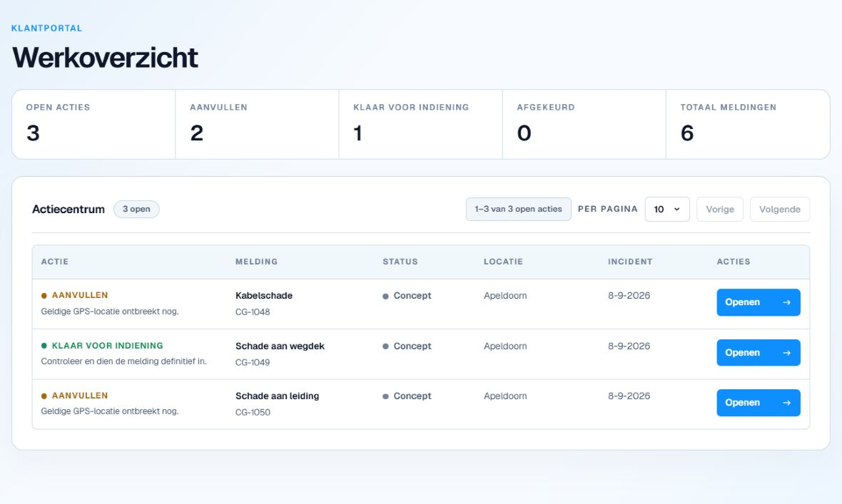Select the Schade aan leiding report title

pos(277,396)
